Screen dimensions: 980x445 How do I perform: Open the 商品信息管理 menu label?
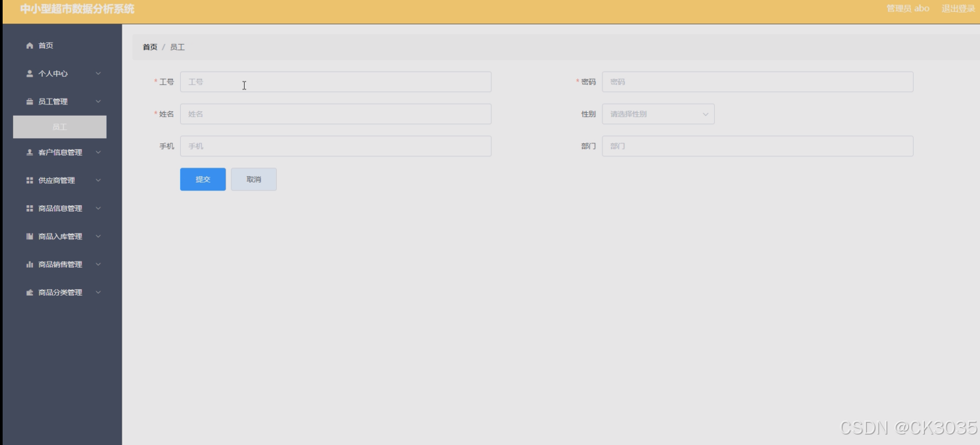pyautogui.click(x=61, y=208)
